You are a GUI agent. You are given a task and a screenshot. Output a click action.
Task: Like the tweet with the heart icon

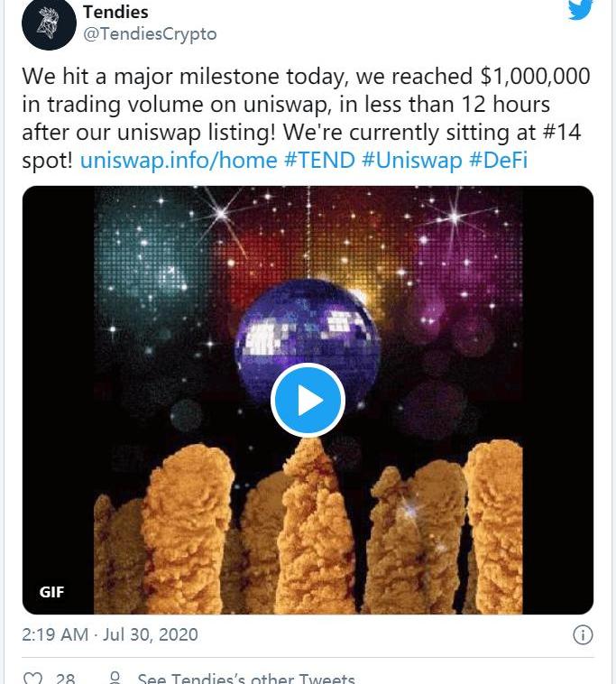[x=32, y=678]
